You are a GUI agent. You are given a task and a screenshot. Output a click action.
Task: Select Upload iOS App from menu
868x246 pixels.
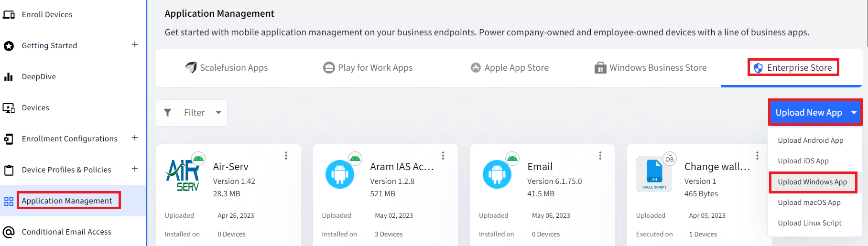[803, 161]
